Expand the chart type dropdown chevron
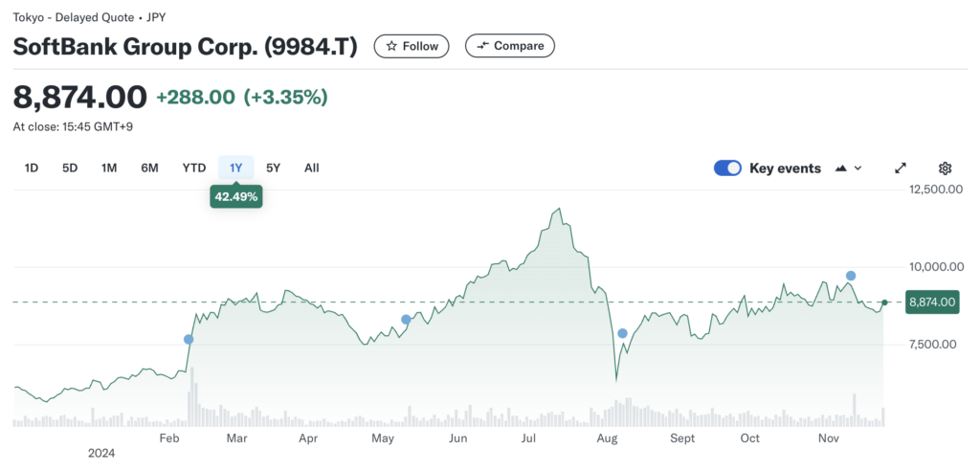The height and width of the screenshot is (471, 980). (857, 168)
